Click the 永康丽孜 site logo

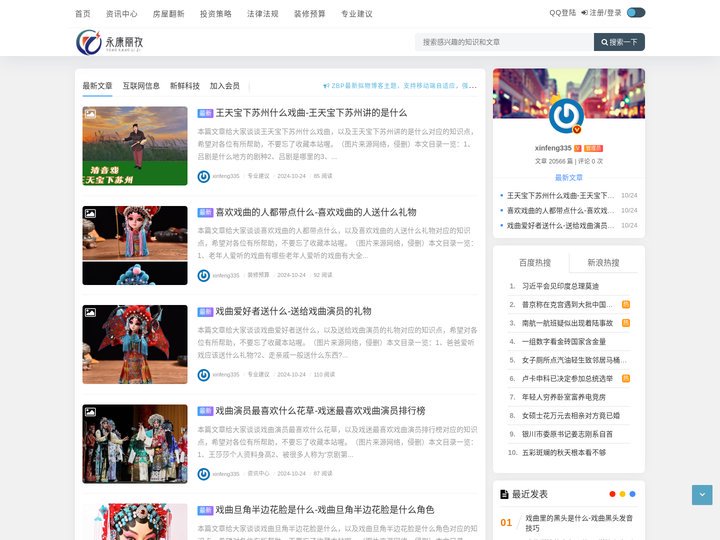coord(110,42)
